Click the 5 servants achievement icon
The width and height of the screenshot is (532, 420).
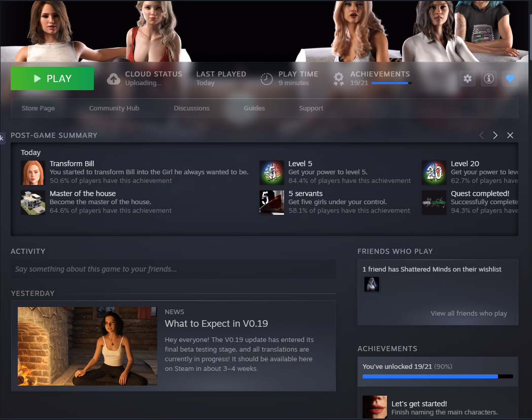coord(272,203)
